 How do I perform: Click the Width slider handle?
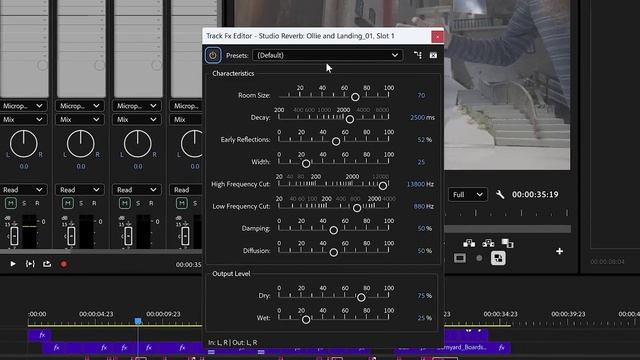306,164
